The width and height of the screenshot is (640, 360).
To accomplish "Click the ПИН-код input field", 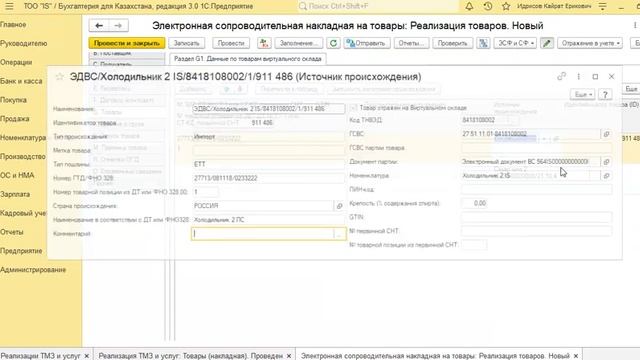I will point(536,189).
